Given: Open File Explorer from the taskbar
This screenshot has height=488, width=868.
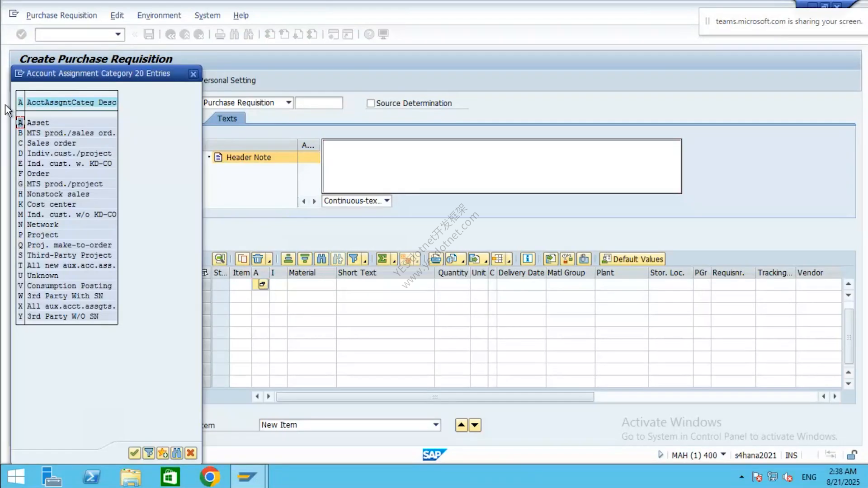Looking at the screenshot, I should pyautogui.click(x=131, y=477).
